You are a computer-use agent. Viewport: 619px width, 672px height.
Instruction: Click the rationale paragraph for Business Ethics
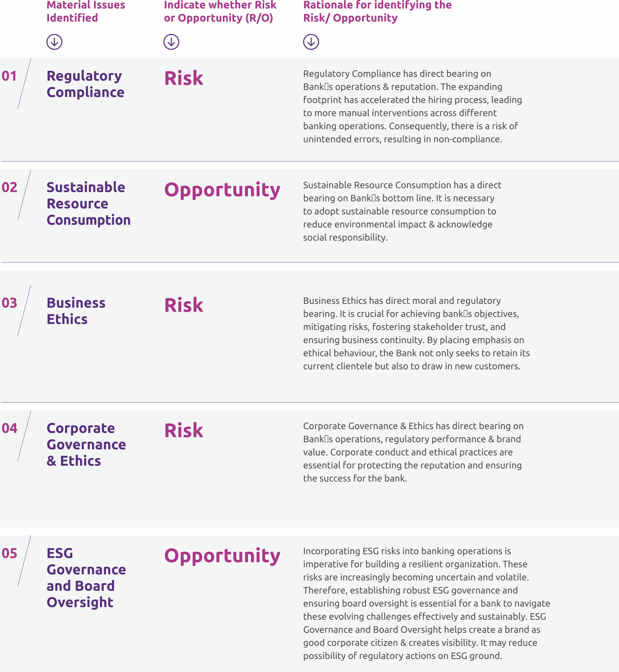click(x=416, y=333)
